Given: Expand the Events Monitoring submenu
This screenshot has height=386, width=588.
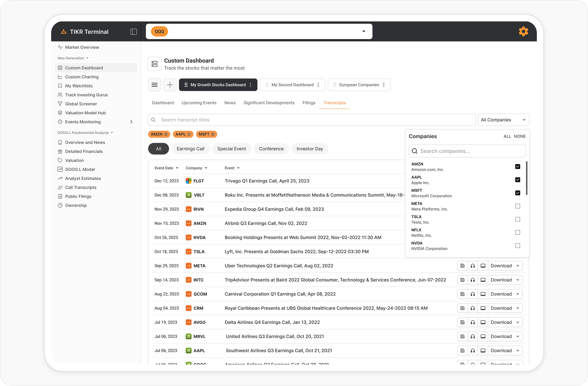Looking at the screenshot, I should click(131, 122).
